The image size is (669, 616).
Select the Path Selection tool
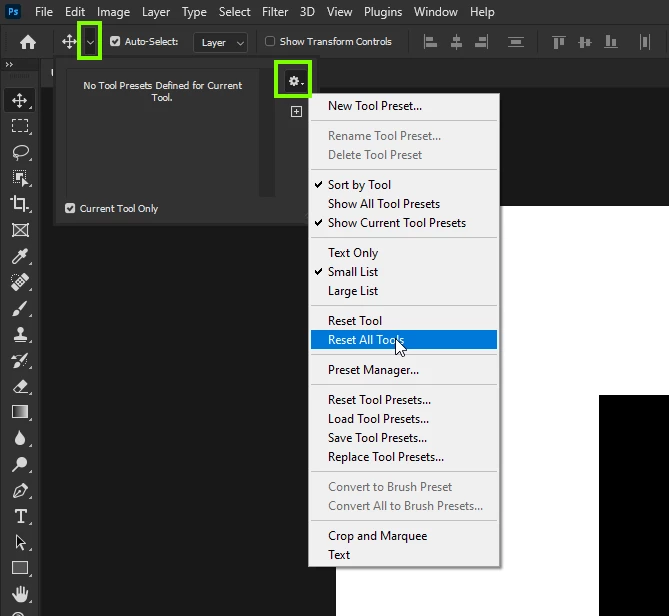[x=20, y=542]
